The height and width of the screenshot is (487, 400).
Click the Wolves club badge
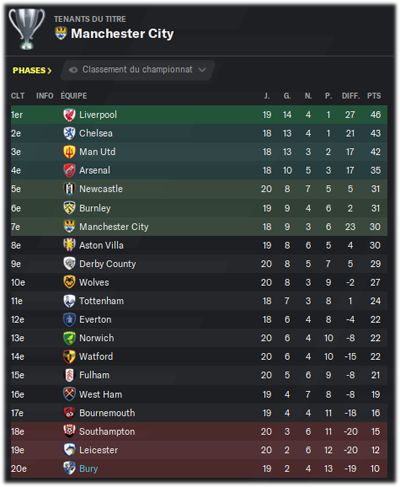pos(69,282)
